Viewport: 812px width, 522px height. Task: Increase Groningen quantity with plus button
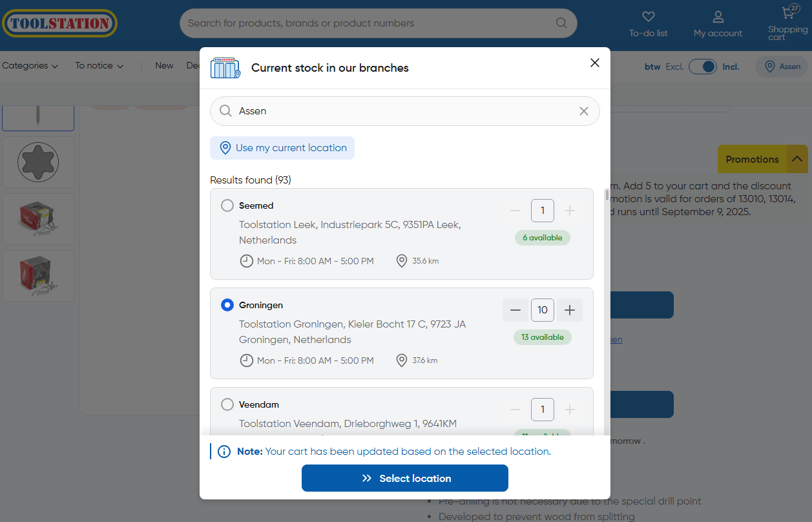(x=570, y=310)
